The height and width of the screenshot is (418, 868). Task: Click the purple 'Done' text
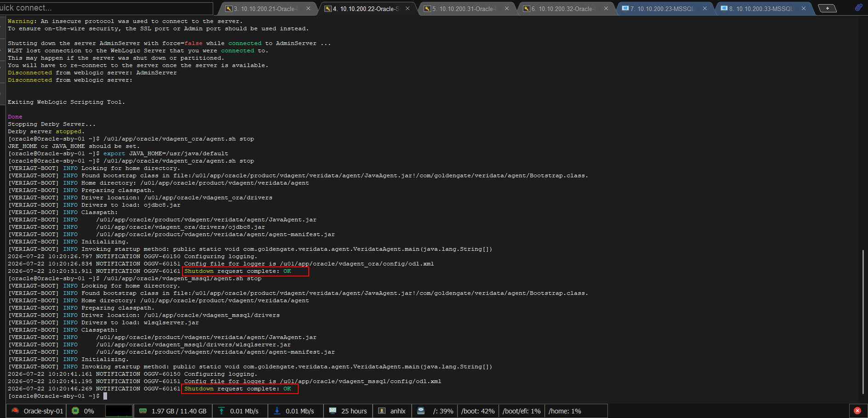(15, 117)
